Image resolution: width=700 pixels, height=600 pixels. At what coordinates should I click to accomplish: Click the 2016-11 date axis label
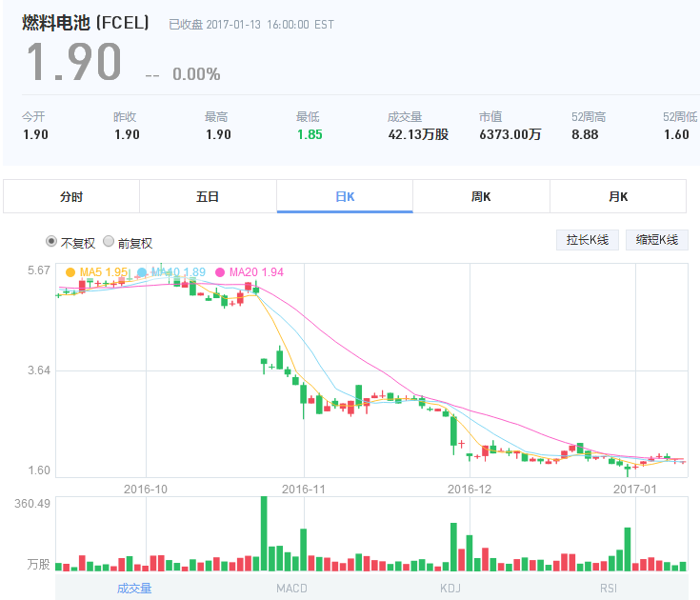pyautogui.click(x=304, y=489)
